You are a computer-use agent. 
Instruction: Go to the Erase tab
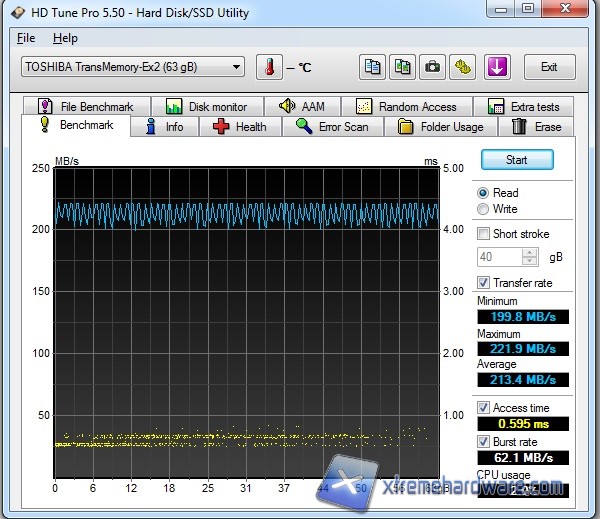point(537,127)
